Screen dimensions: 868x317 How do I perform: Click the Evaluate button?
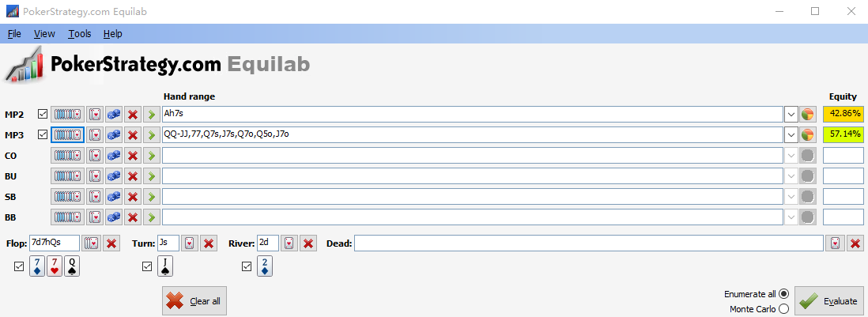[828, 301]
